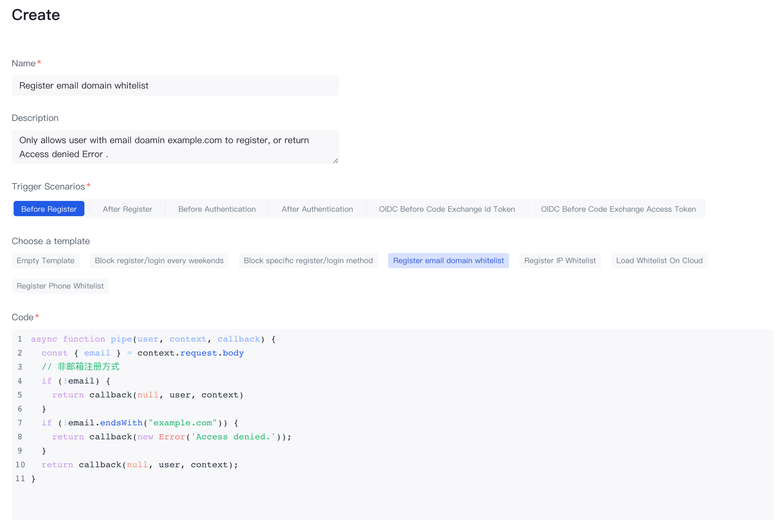Click the Description text area
Viewport: 782px width, 532px height.
[175, 147]
